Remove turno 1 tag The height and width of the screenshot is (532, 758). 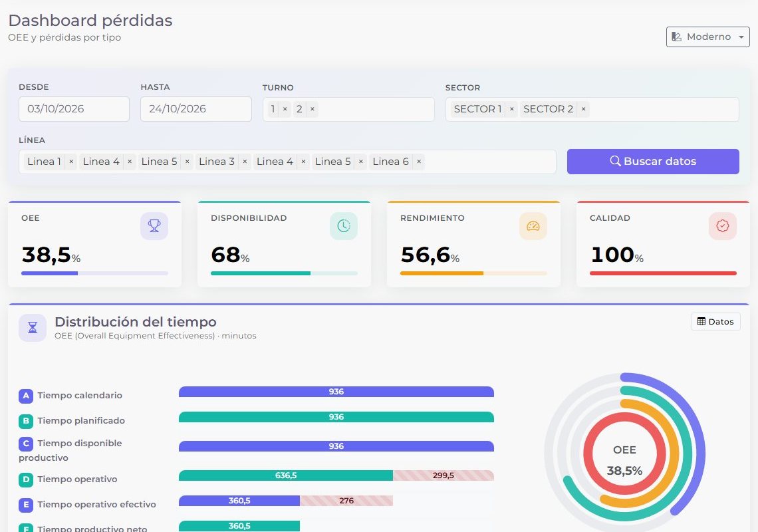point(285,109)
